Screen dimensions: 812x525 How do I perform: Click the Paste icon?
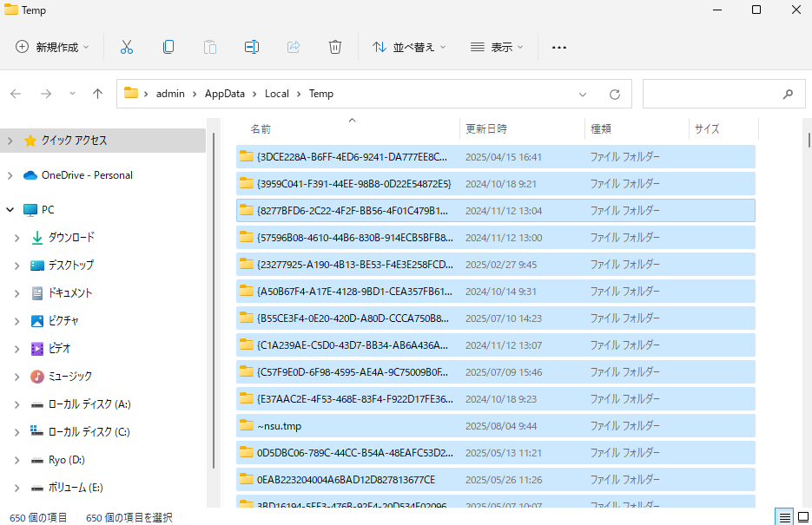(x=209, y=46)
